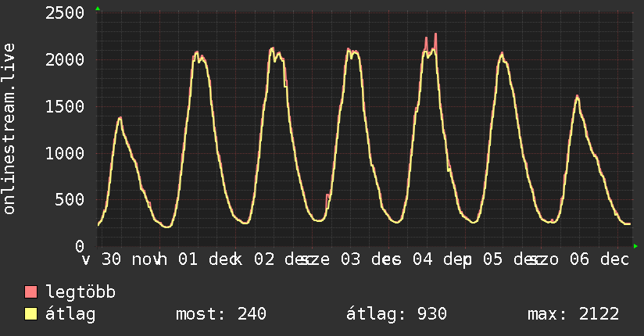Viewport: 644px width, 336px height.
Task: Click the green arrow atop the y-axis
Action: (x=98, y=9)
